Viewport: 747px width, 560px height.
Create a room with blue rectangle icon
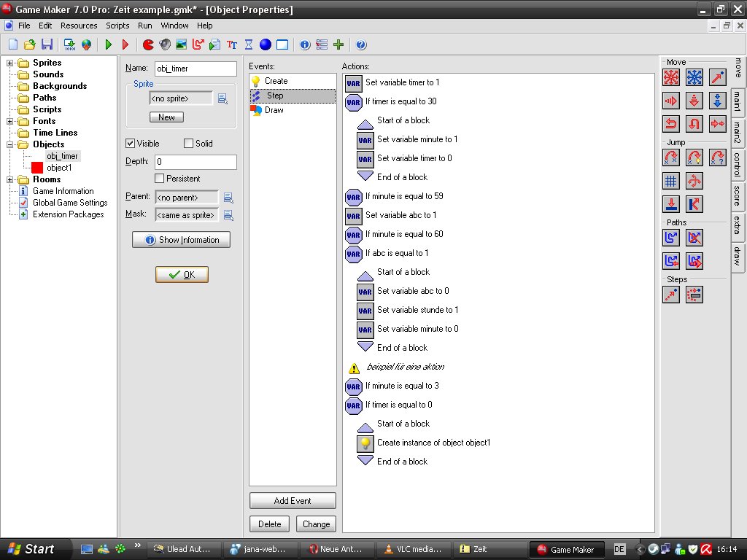click(x=282, y=44)
